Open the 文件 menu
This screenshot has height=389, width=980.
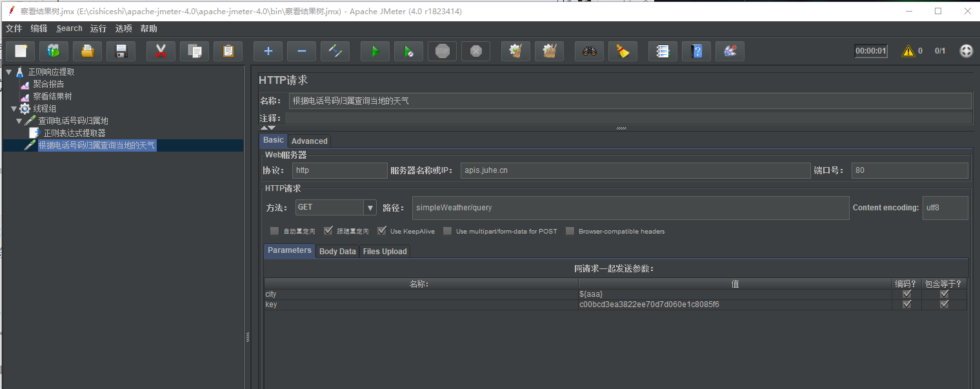(x=14, y=28)
